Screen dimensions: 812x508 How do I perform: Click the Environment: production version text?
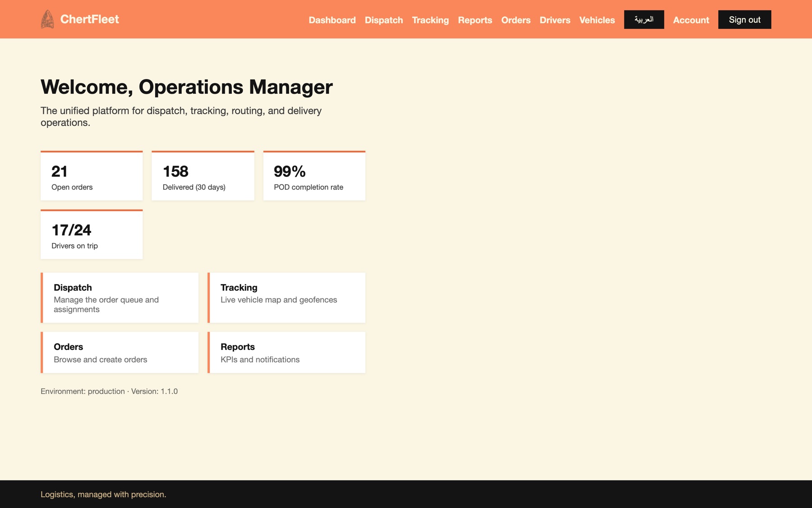coord(109,391)
